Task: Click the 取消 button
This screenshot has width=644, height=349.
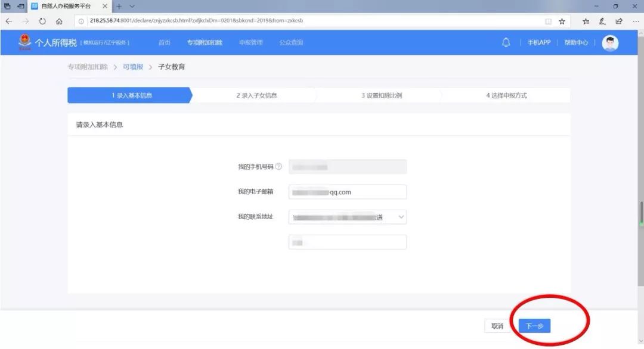Action: click(497, 326)
